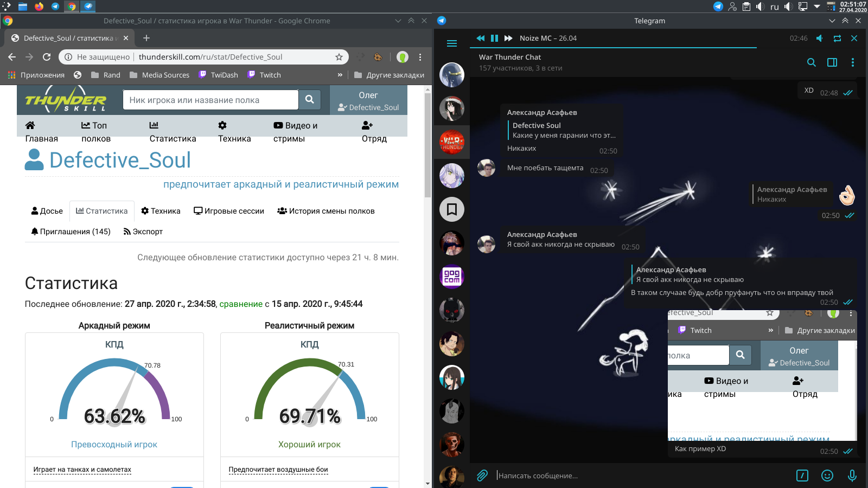Open cookie extension icon in Chrome
This screenshot has height=488, width=868.
tap(378, 57)
